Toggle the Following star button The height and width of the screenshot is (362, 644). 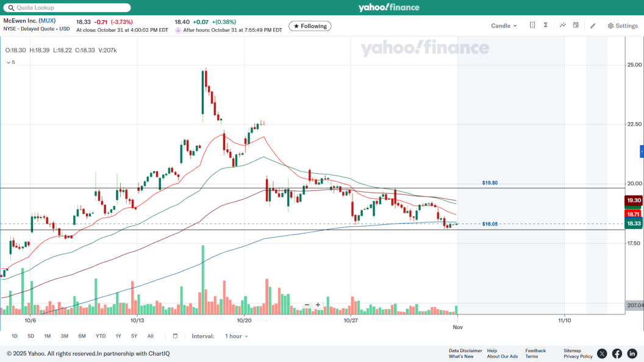click(x=310, y=26)
